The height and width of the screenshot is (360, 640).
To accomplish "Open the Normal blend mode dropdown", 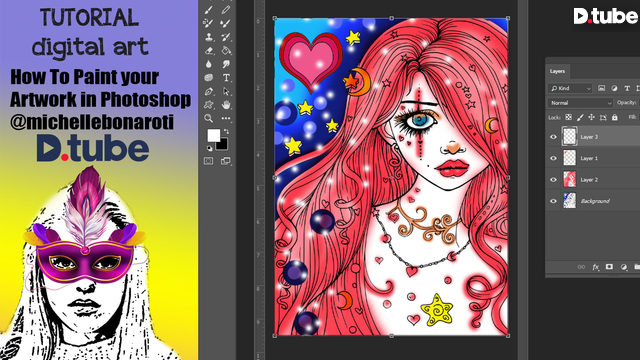I will (580, 103).
